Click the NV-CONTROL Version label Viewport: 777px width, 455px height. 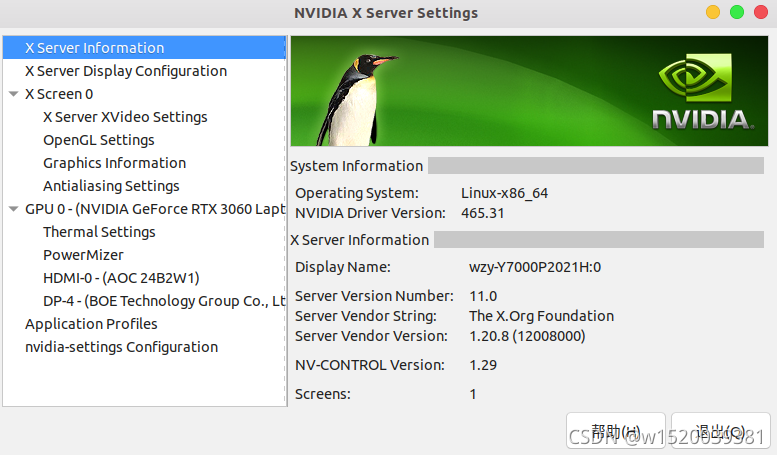click(370, 365)
